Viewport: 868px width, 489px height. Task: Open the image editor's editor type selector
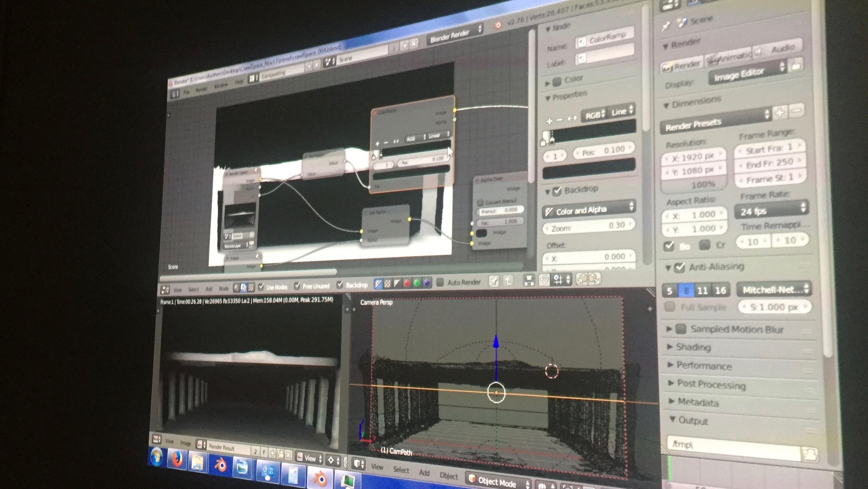[x=157, y=439]
